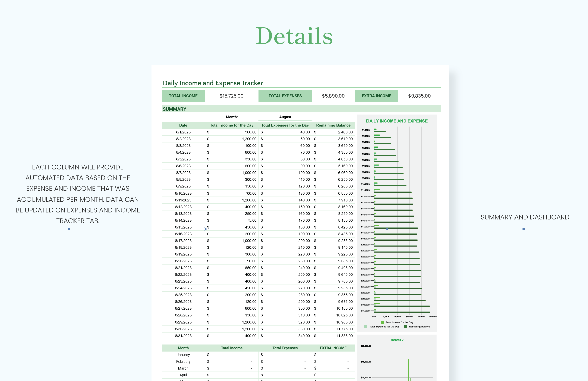The height and width of the screenshot is (381, 588).
Task: Select the $9,835.00 extra income value
Action: tap(420, 96)
